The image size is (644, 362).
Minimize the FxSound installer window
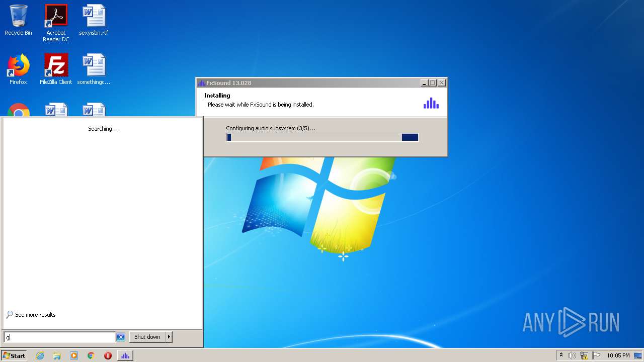(424, 83)
